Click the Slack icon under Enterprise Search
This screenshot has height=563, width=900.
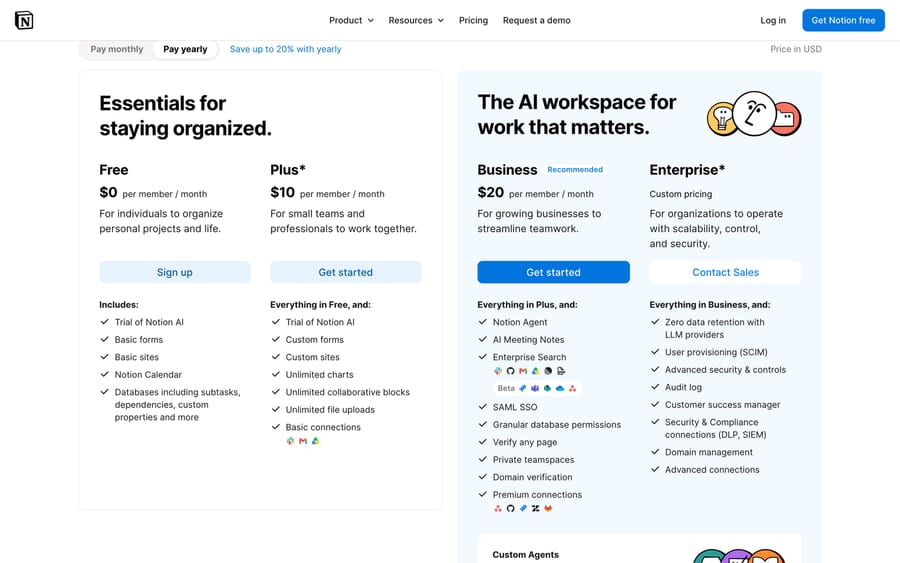[498, 371]
